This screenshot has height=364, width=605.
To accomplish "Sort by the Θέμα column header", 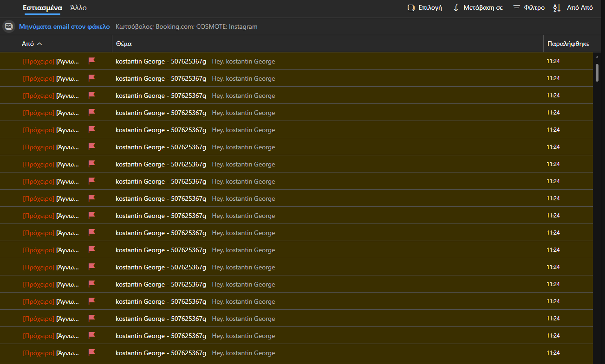I will (x=327, y=44).
